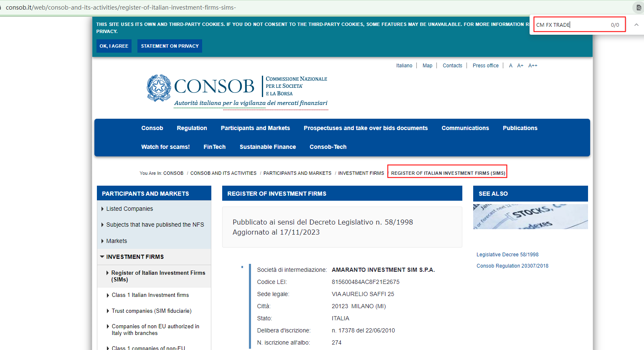Click the address VIA AURELIO SAFFI 25
This screenshot has height=350, width=644.
pos(363,294)
